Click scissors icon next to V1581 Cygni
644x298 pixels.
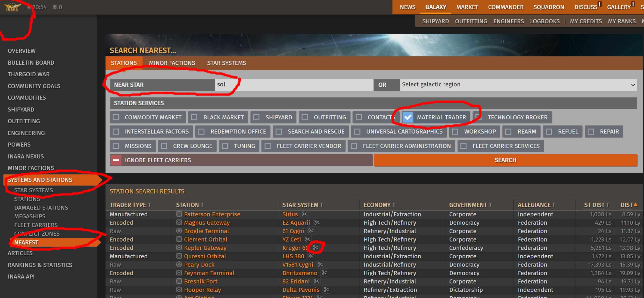[x=320, y=264]
